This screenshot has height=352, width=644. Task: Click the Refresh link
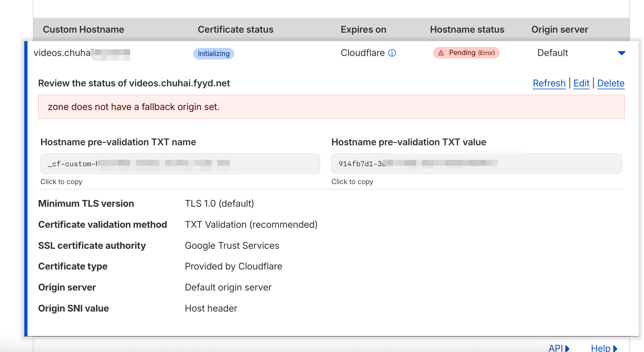coord(549,83)
